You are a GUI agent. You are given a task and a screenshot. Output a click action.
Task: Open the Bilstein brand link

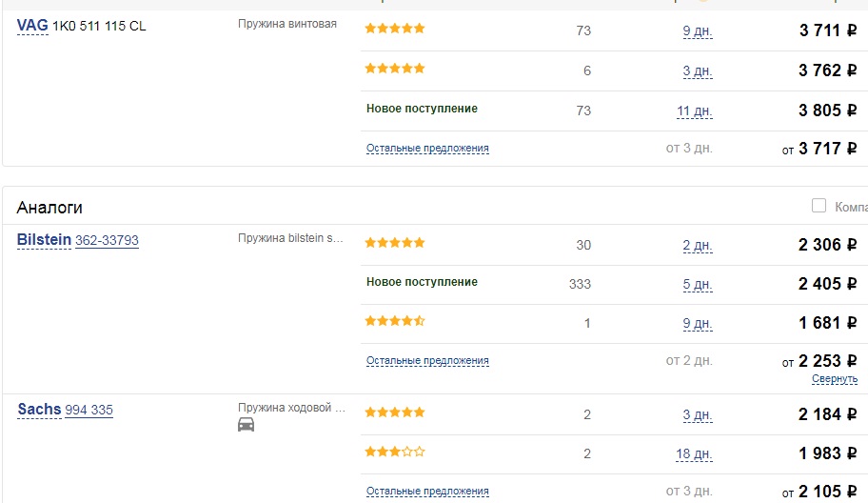coord(44,240)
